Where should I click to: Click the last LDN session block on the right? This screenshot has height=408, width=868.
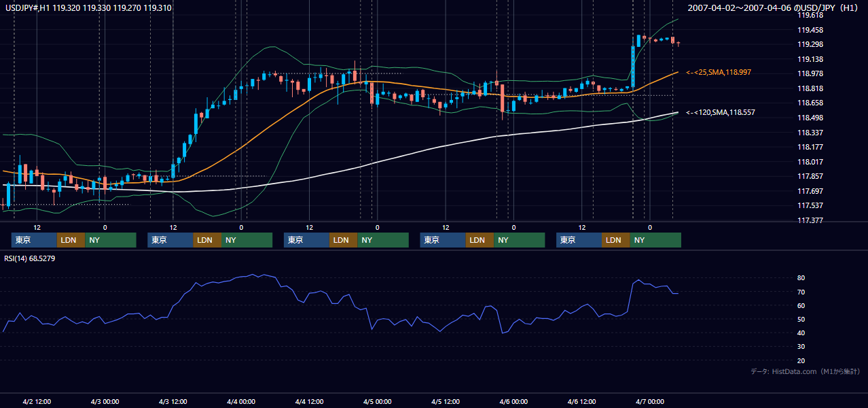pyautogui.click(x=615, y=240)
